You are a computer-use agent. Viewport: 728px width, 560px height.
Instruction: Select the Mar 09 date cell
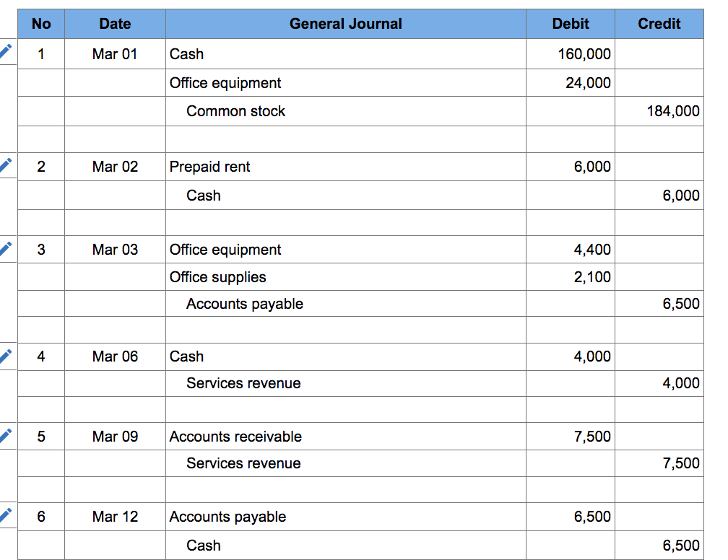point(115,437)
